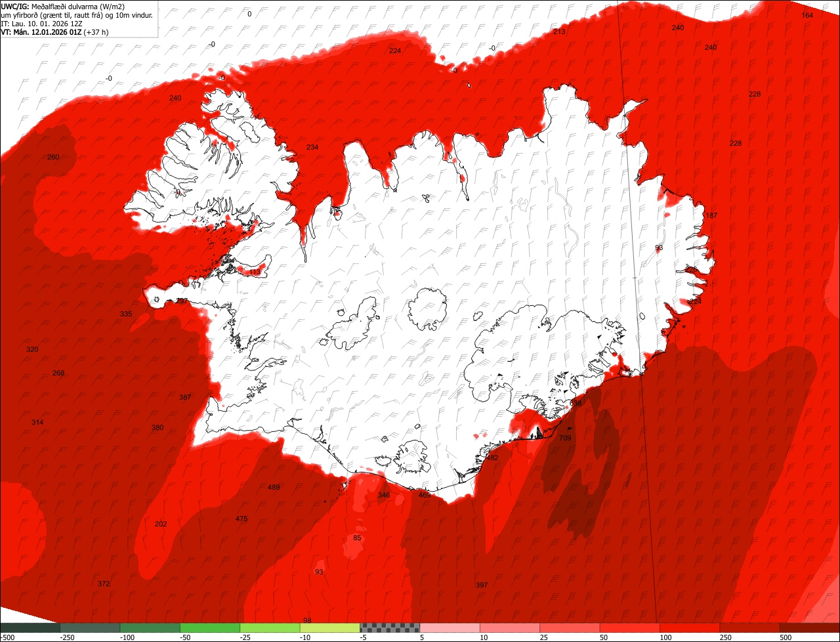840x642 pixels.
Task: Click the map value '397'
Action: point(482,585)
